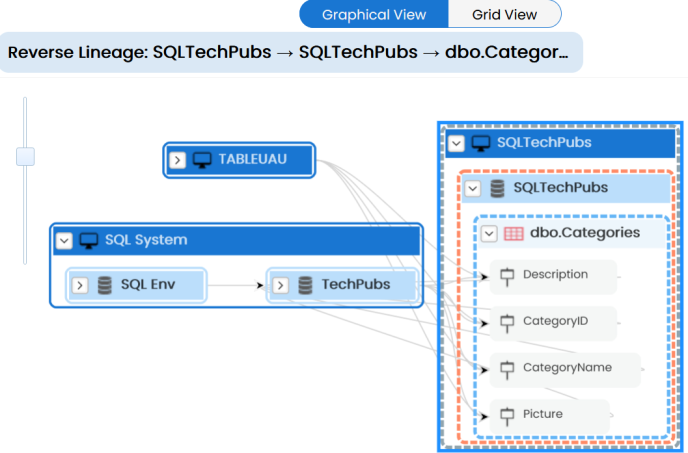The width and height of the screenshot is (688, 453).
Task: Click the SQL Env database icon
Action: (105, 286)
